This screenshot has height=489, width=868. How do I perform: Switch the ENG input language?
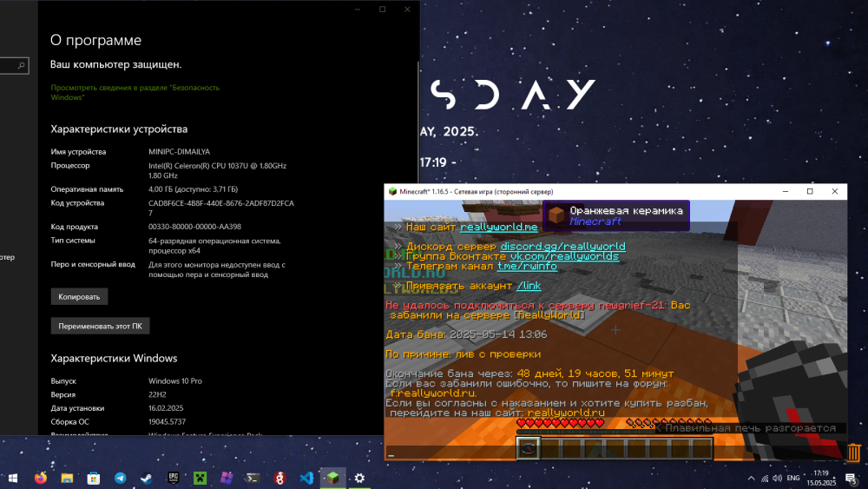point(793,478)
